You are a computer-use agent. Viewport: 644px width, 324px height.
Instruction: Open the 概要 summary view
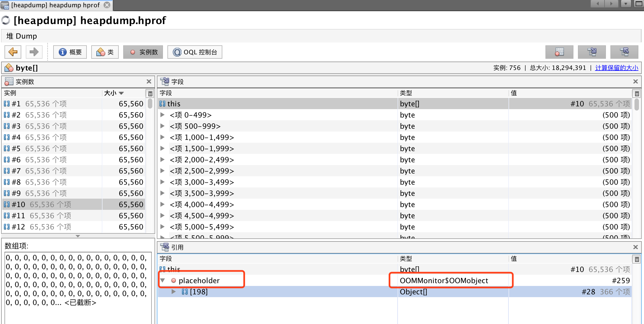point(70,52)
